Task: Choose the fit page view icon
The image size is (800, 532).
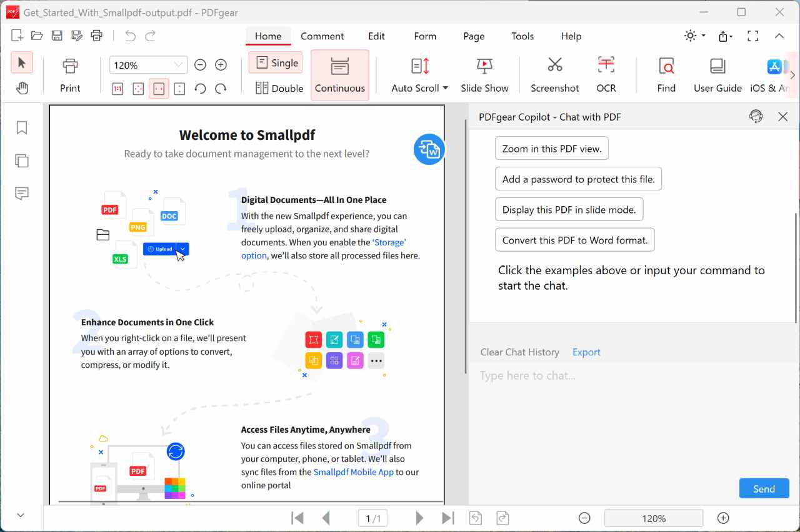Action: click(x=138, y=89)
